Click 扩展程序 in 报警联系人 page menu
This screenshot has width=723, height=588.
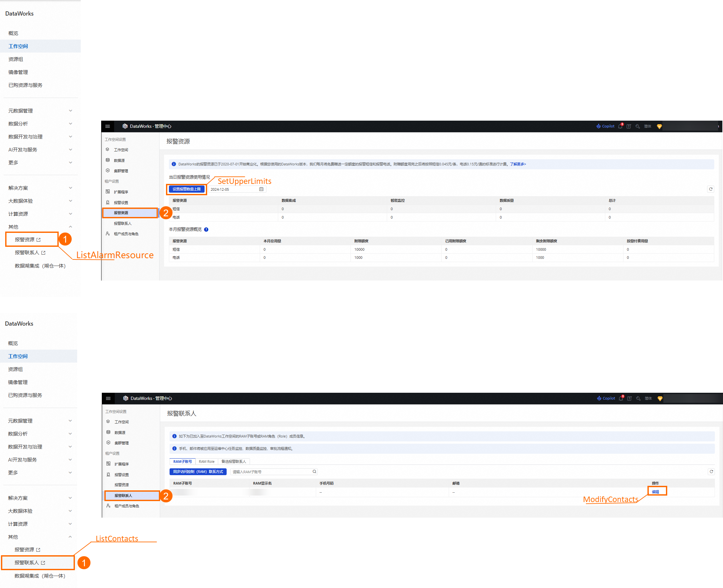coord(122,464)
